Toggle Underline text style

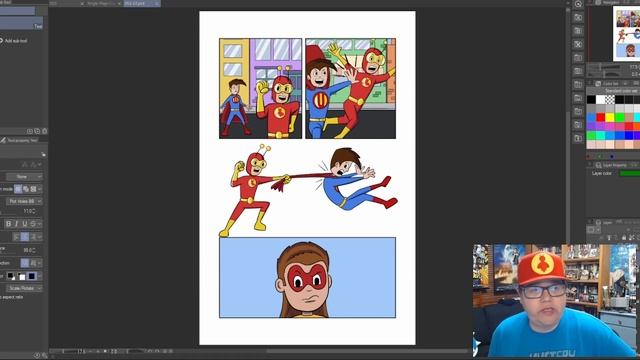pyautogui.click(x=24, y=224)
